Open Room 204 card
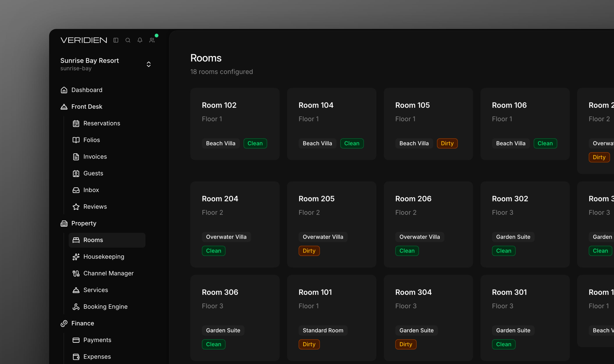The width and height of the screenshot is (614, 364). 235,225
